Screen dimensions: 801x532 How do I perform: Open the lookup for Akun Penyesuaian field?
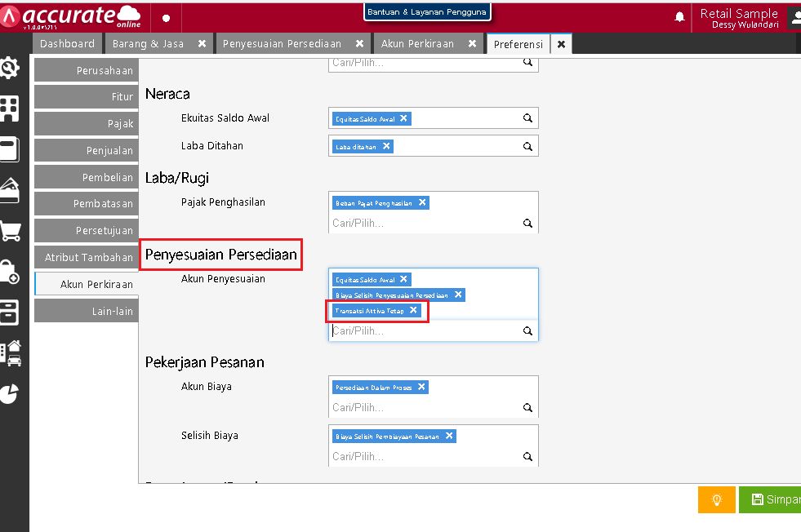(x=527, y=330)
